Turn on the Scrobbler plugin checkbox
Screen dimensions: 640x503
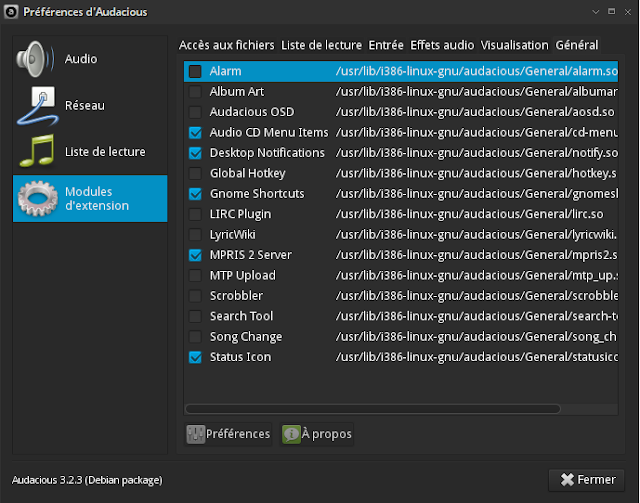point(195,296)
